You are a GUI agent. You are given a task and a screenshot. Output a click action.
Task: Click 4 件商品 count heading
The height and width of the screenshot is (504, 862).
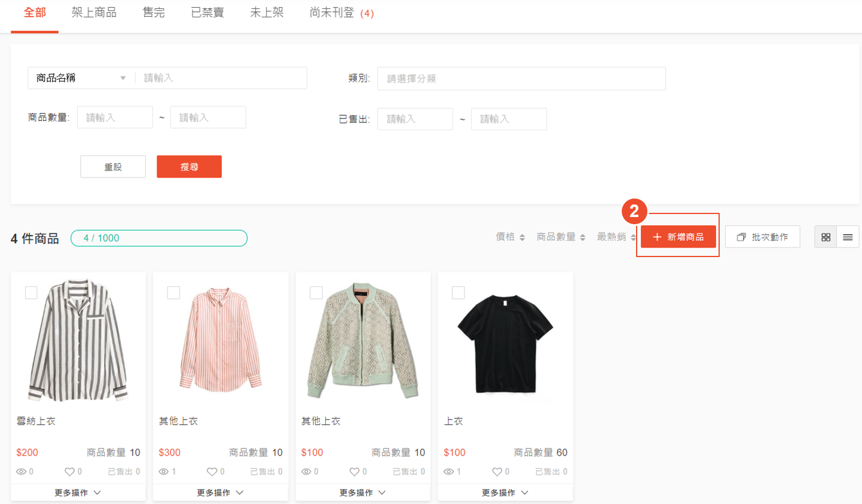[35, 239]
